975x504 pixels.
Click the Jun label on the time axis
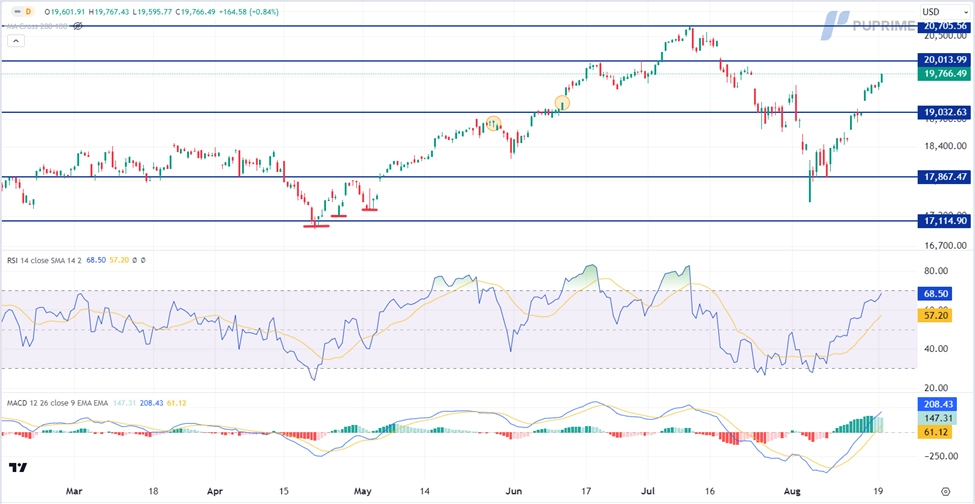[513, 490]
